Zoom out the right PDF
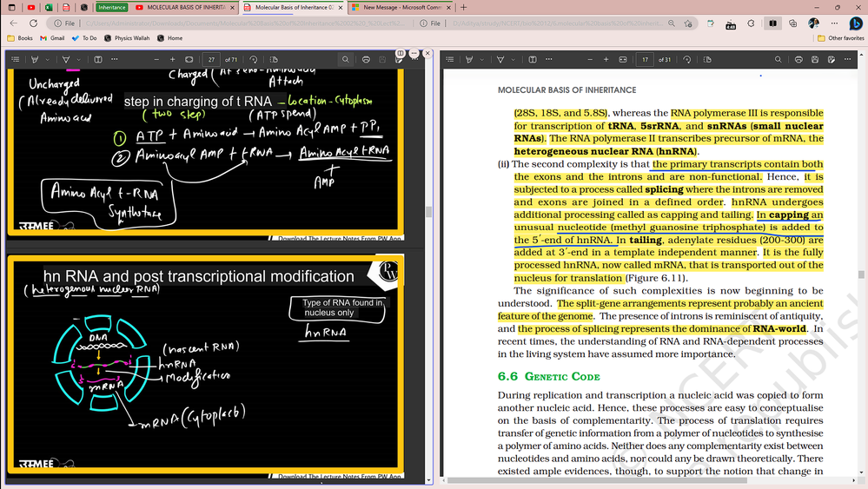The image size is (868, 489). coord(590,59)
